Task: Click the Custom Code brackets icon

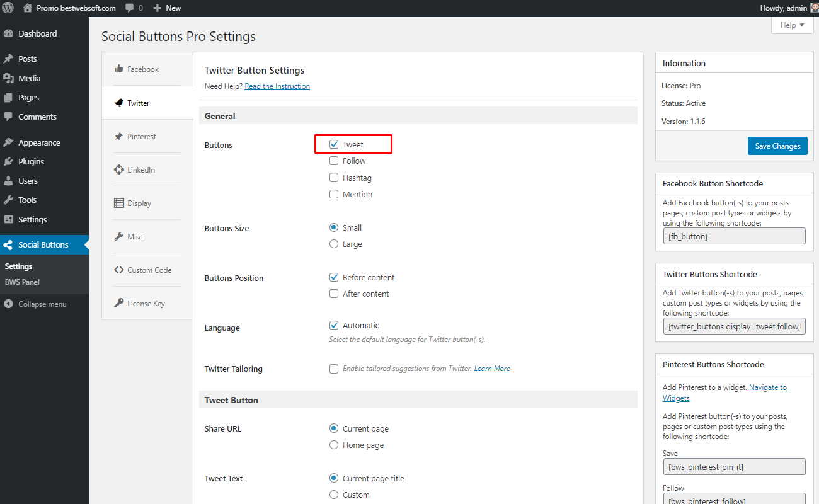Action: pos(118,270)
